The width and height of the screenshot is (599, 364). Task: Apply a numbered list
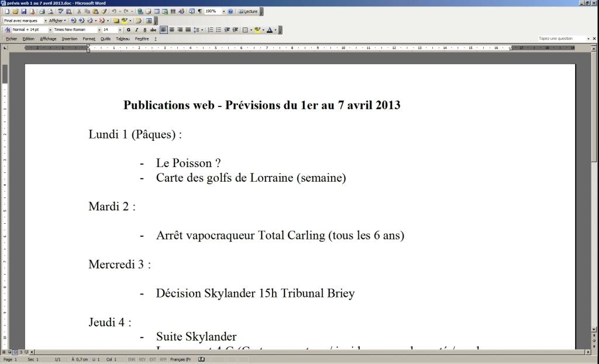pyautogui.click(x=211, y=30)
